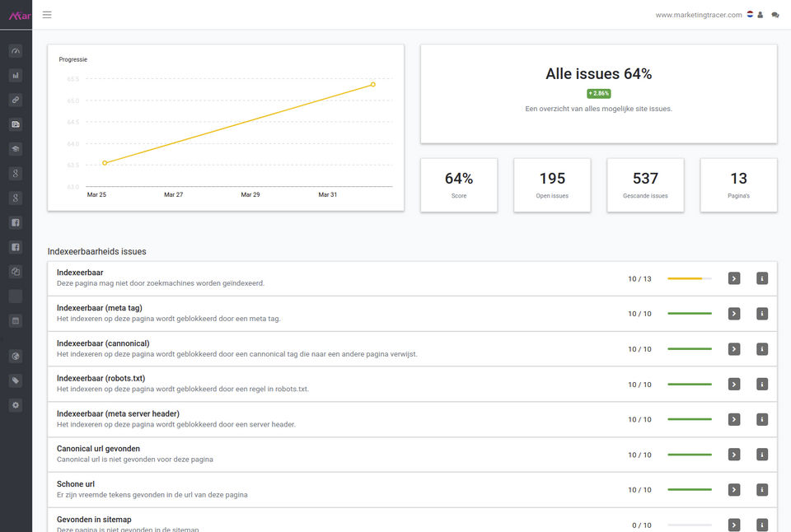The width and height of the screenshot is (791, 532).
Task: Toggle the hamburger menu icon
Action: (x=47, y=15)
